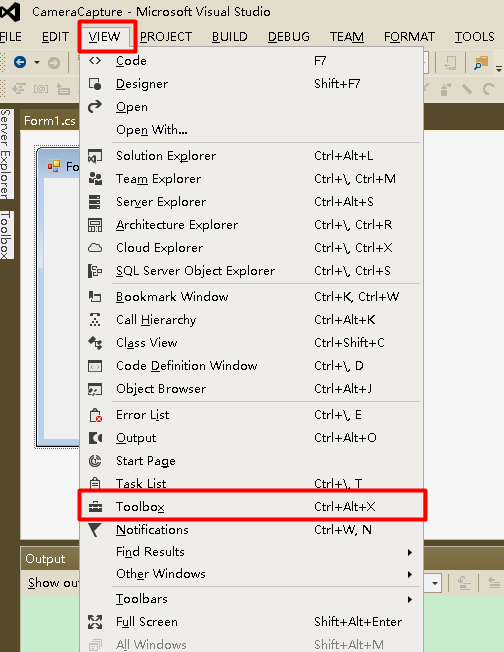The image size is (504, 652).
Task: Click the Notifications flag icon
Action: (95, 530)
